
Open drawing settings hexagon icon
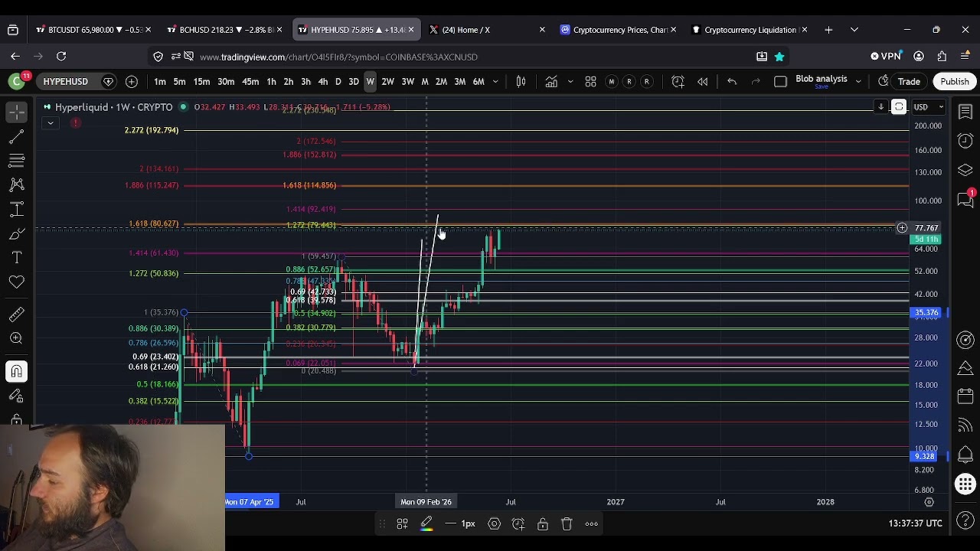coord(494,524)
